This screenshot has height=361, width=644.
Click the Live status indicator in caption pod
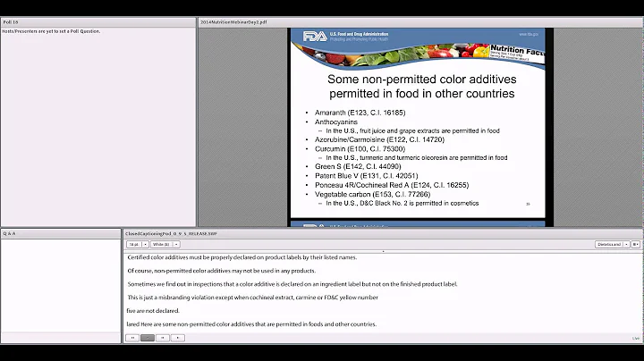pos(636,338)
